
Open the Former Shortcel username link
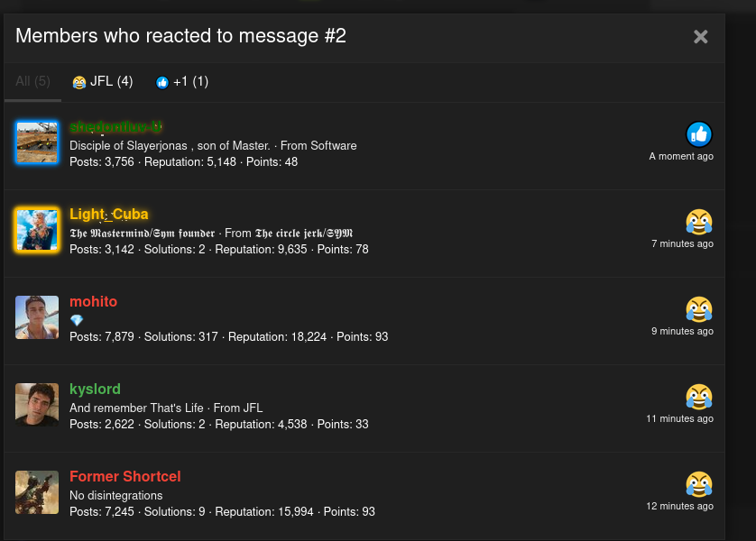(125, 476)
